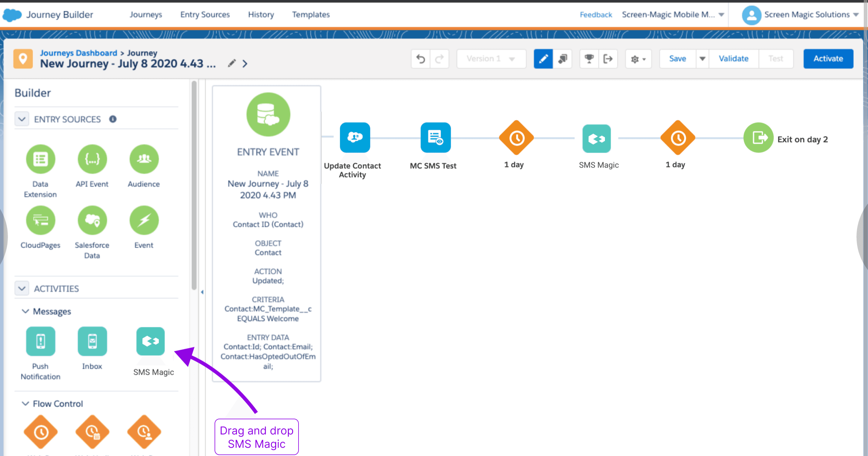Select the SMS Magic activity in Builder panel

[x=151, y=341]
